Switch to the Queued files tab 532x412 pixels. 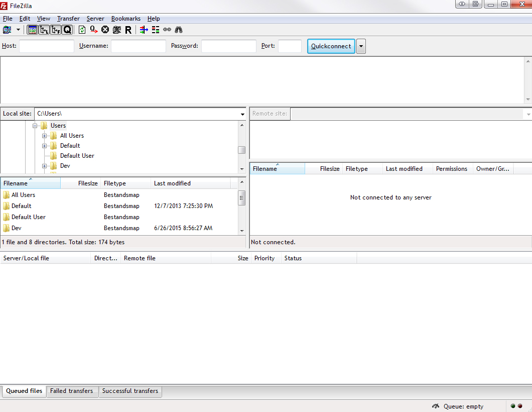click(24, 391)
